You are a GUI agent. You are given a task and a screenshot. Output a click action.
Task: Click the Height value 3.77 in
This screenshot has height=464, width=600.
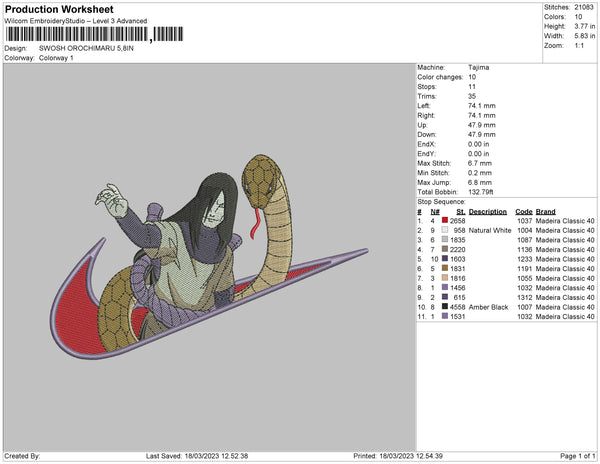pyautogui.click(x=584, y=26)
